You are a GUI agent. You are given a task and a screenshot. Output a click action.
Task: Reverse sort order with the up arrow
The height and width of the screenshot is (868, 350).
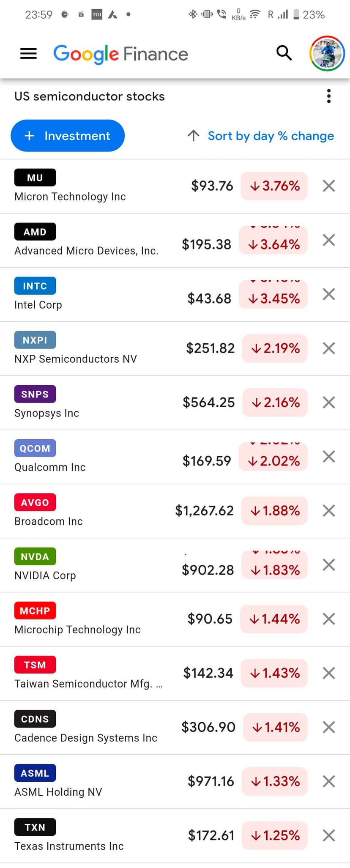tap(194, 136)
